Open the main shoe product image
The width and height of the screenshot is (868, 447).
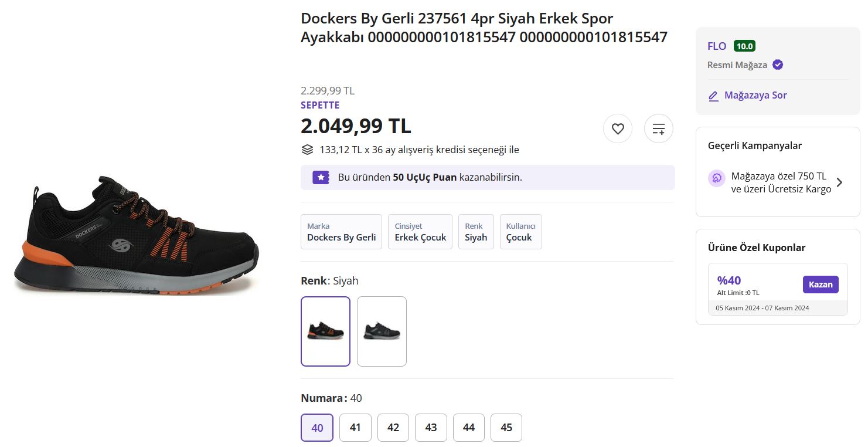tap(137, 235)
